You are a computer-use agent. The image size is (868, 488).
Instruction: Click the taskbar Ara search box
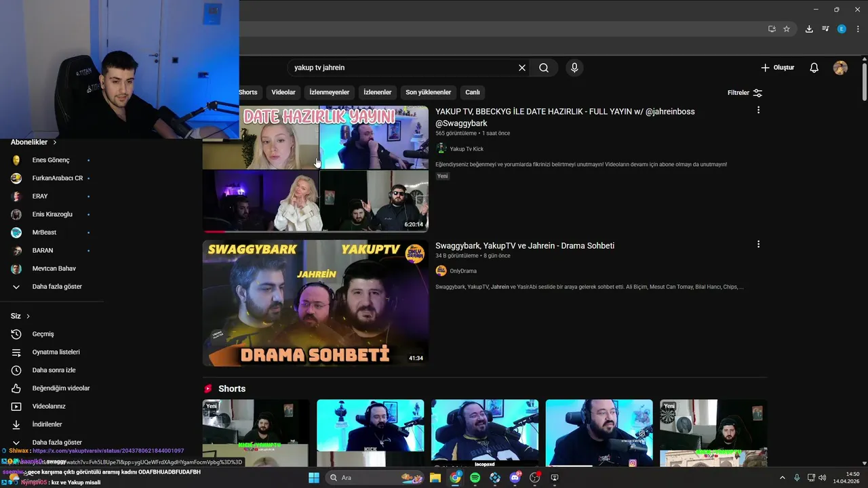pyautogui.click(x=376, y=478)
